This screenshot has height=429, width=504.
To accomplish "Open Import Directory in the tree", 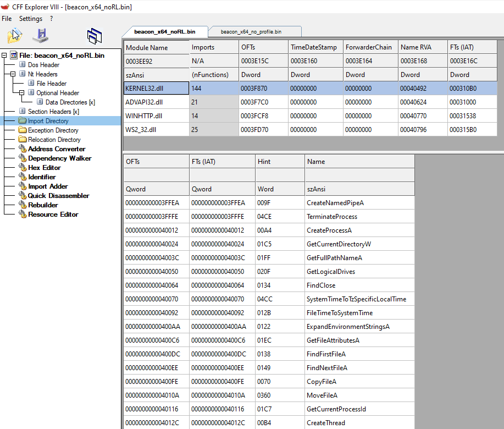I will [x=48, y=120].
